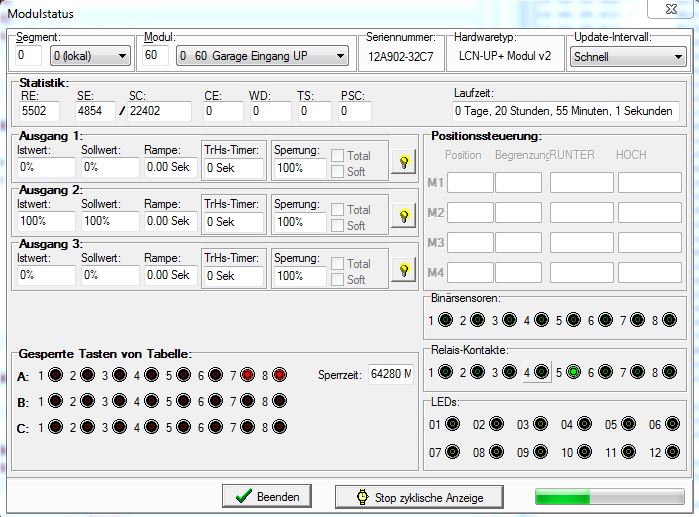Image resolution: width=699 pixels, height=517 pixels.
Task: Click the green Relais-Kontakte indicator 5
Action: coord(573,373)
